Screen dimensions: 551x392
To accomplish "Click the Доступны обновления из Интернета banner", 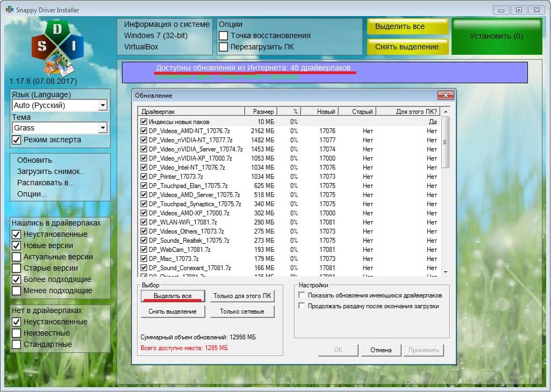I will click(x=324, y=72).
